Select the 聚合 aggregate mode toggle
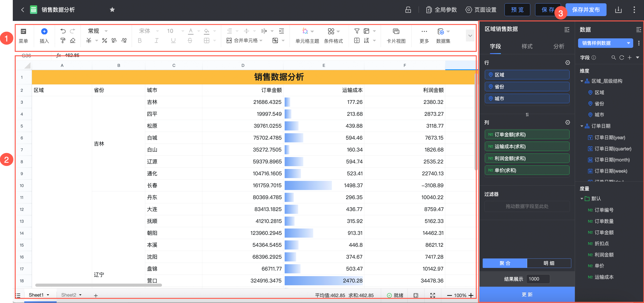The height and width of the screenshot is (303, 644). (504, 263)
